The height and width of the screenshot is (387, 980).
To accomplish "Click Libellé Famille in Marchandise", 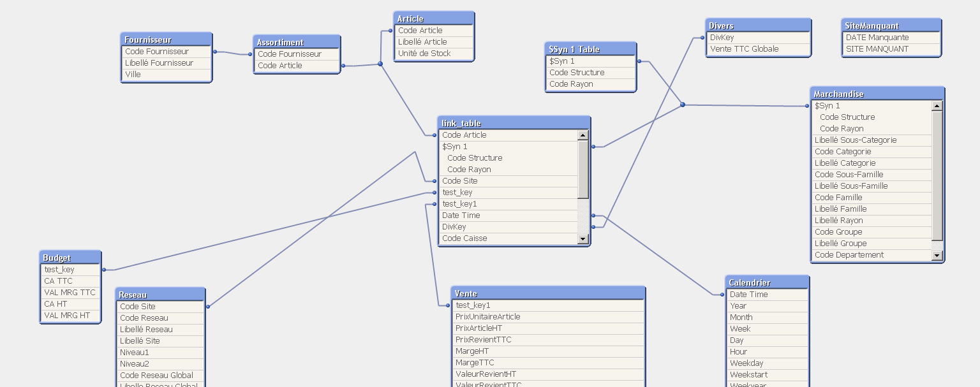I will coord(872,209).
